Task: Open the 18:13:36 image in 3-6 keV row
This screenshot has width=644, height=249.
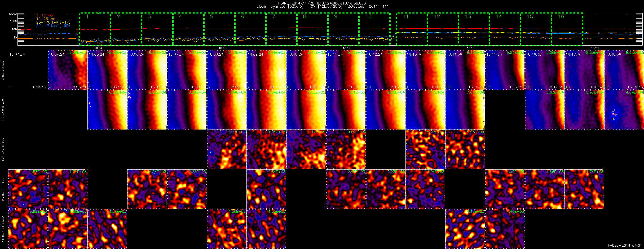Action: coord(425,70)
